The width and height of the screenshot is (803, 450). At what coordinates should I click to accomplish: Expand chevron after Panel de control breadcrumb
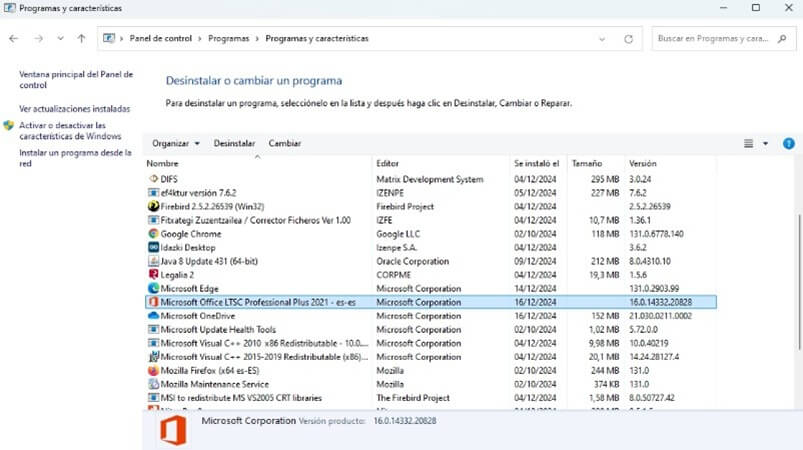click(x=200, y=38)
